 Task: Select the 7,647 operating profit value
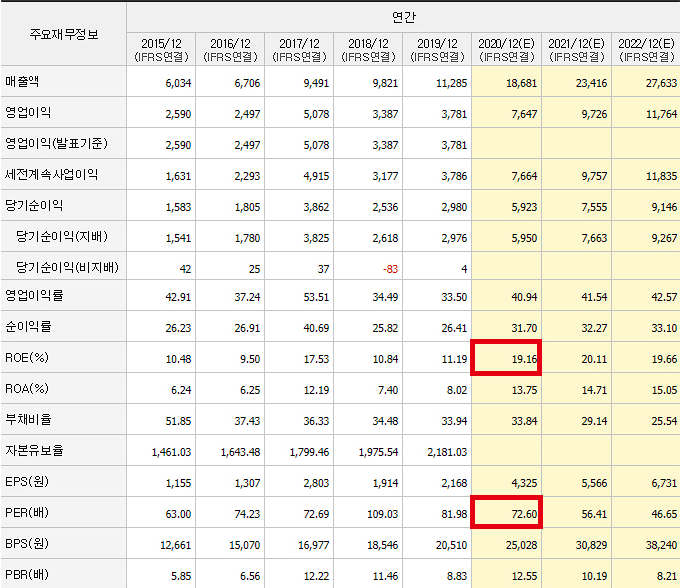[x=524, y=114]
